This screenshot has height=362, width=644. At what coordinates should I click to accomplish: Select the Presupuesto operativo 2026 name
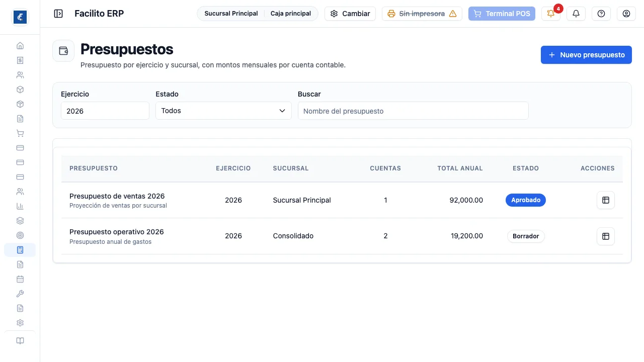117,232
